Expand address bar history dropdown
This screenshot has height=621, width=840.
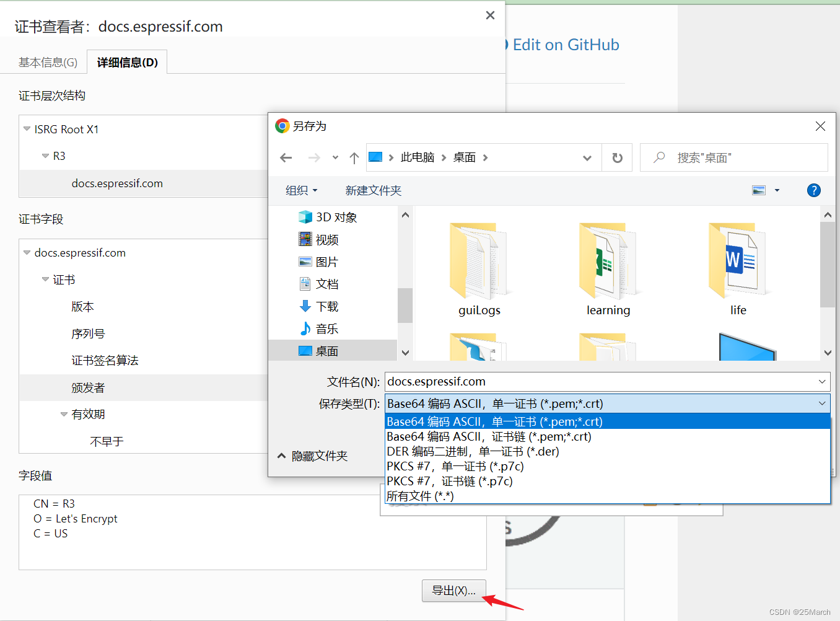(x=587, y=158)
